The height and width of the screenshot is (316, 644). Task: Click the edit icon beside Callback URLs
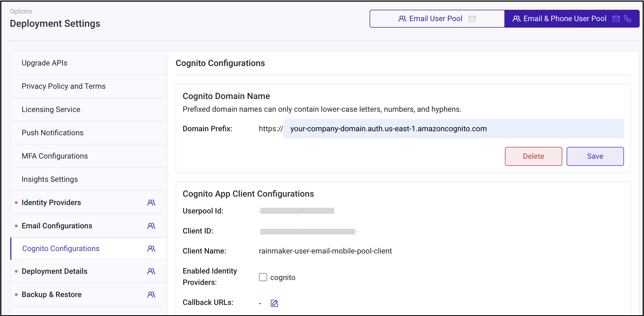[274, 303]
